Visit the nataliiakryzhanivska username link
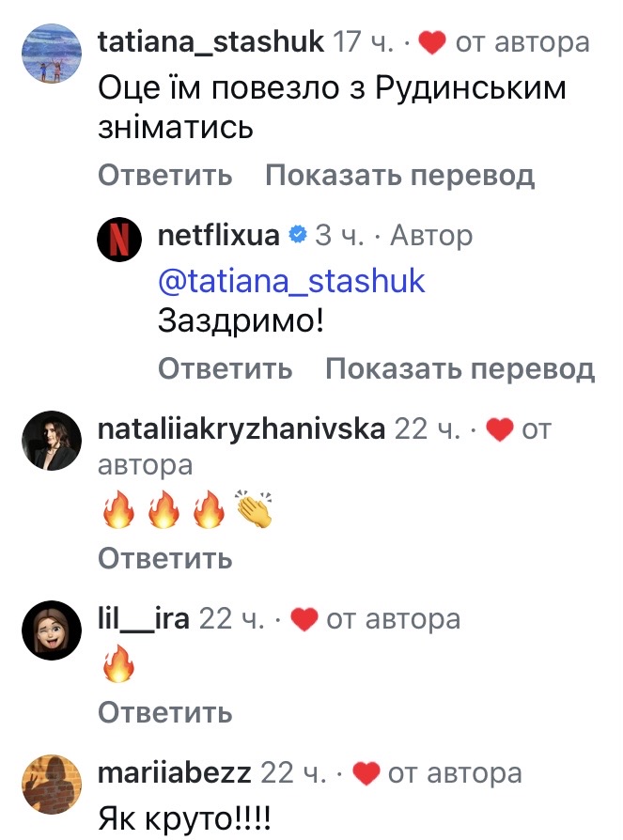 coord(241,430)
